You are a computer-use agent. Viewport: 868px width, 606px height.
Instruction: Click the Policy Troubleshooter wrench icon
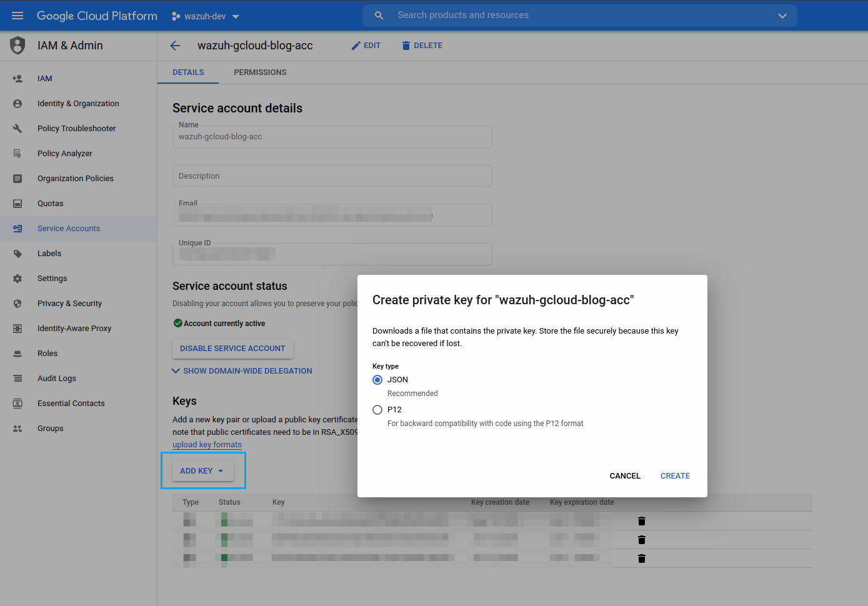pos(17,129)
